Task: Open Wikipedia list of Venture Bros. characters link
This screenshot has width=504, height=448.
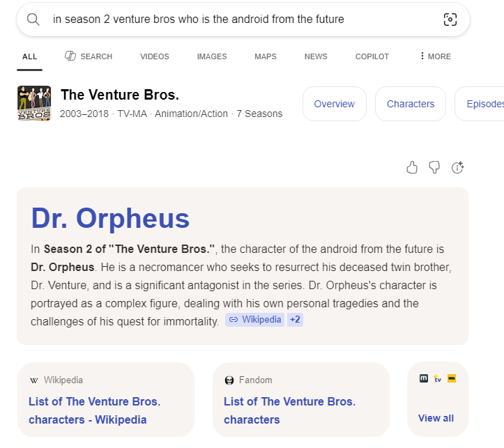Action: pos(94,410)
